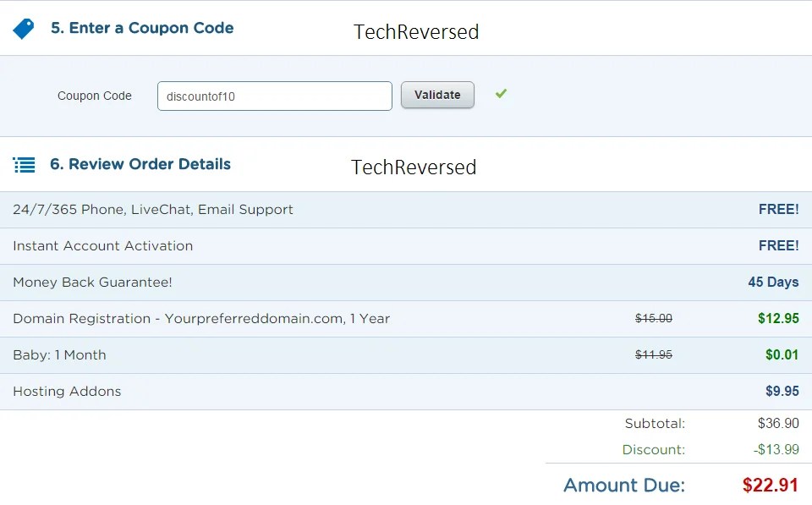Click the -$13.99 discount value
Screen dimensions: 812x505
pyautogui.click(x=776, y=449)
